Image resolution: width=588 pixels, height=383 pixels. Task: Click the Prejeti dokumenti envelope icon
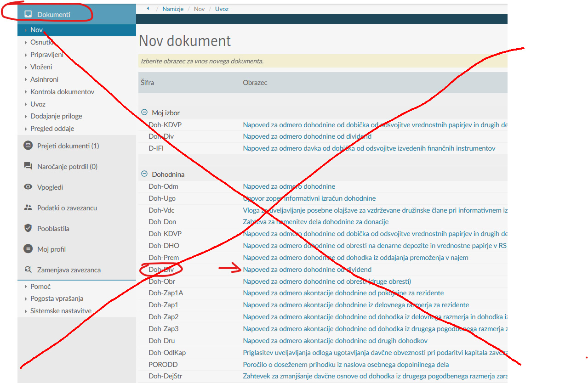28,146
